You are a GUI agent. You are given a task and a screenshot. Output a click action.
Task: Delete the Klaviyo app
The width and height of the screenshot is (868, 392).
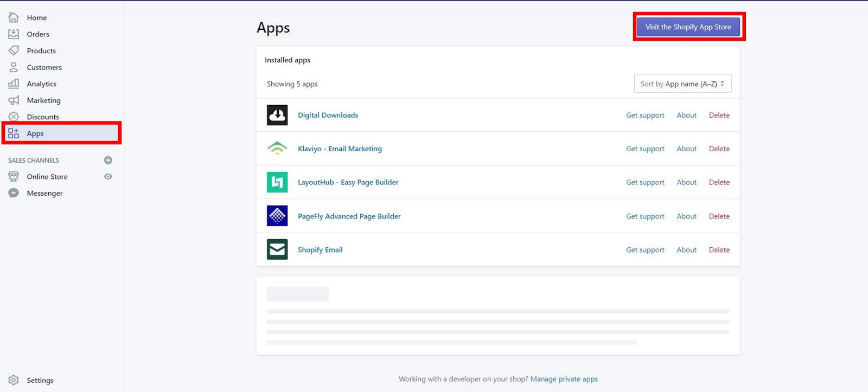(x=719, y=149)
